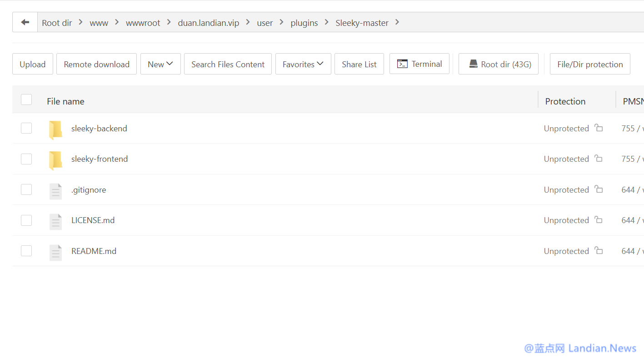Click the back arrow navigation button
The width and height of the screenshot is (644, 363).
[25, 22]
